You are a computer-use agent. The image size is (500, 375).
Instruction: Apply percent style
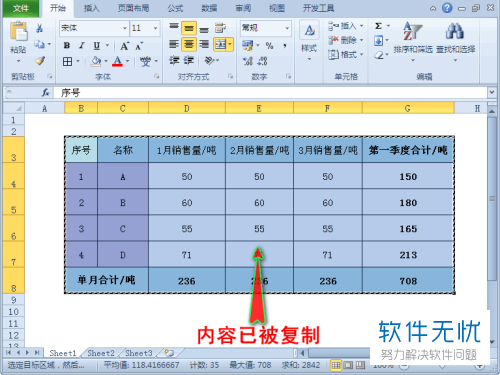click(269, 46)
